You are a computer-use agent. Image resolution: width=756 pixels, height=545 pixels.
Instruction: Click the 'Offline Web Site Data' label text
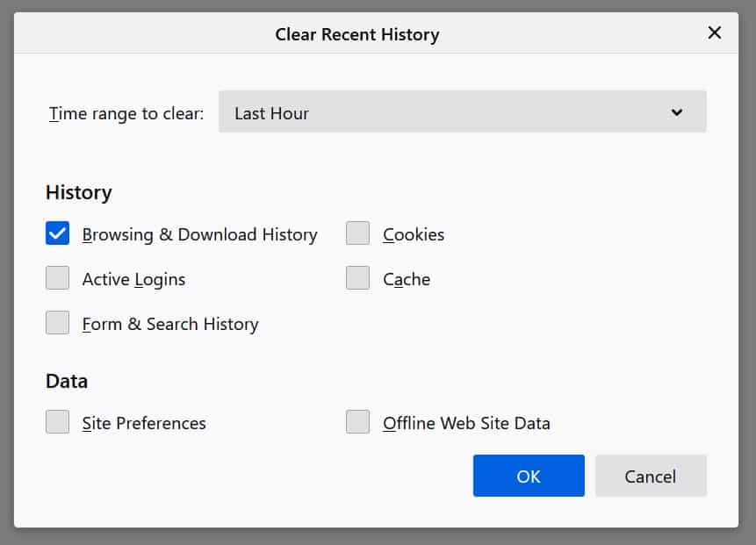pos(466,423)
